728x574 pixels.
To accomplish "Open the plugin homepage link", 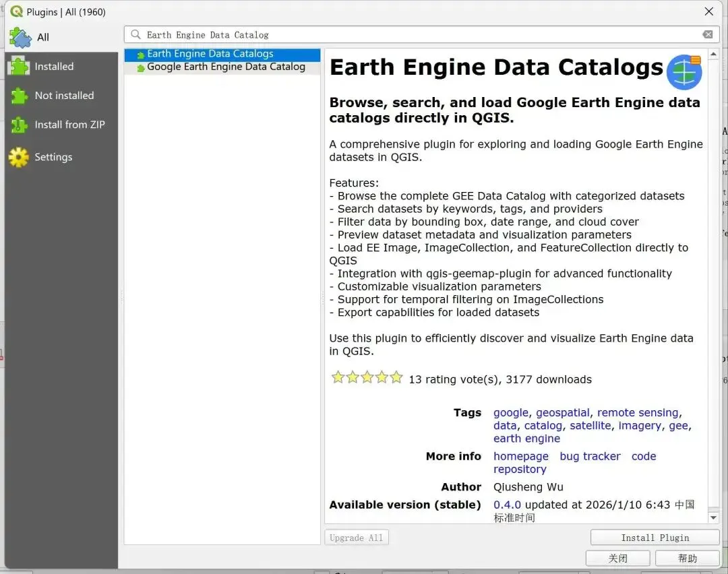I will pos(520,456).
